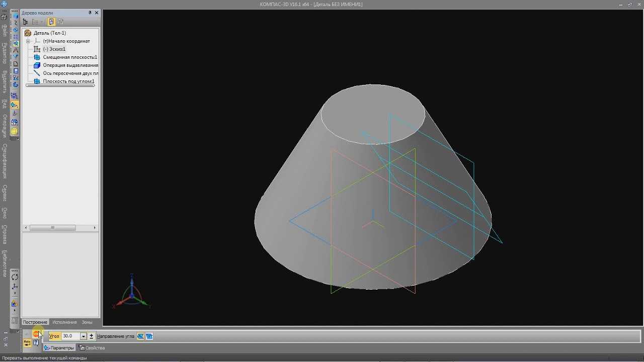Open the Файл menu
Screen dimensions: 644x362
5,30
